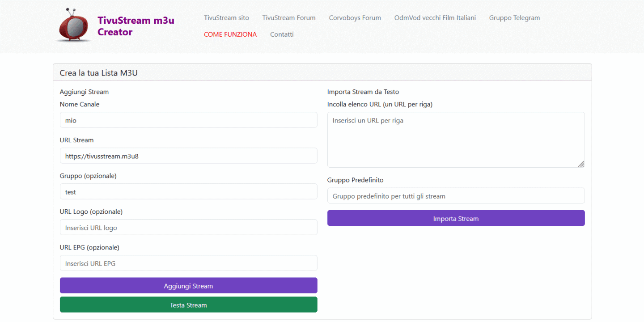
Task: Click the Nome Canale label
Action: 80,104
